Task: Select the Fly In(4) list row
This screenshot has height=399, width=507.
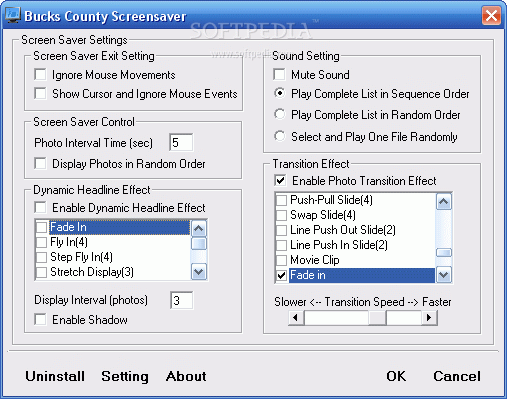Action: (x=119, y=242)
